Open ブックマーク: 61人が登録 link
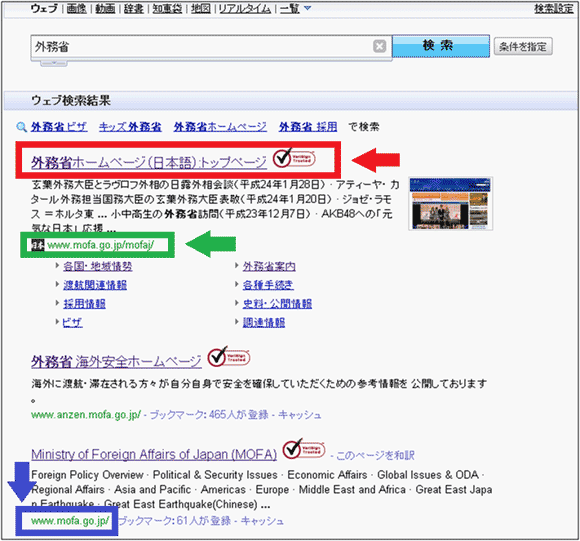Image resolution: width=580 pixels, height=541 pixels. (x=174, y=521)
